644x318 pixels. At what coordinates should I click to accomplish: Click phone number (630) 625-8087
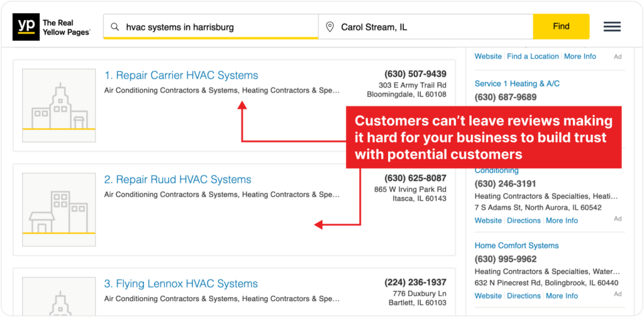415,179
